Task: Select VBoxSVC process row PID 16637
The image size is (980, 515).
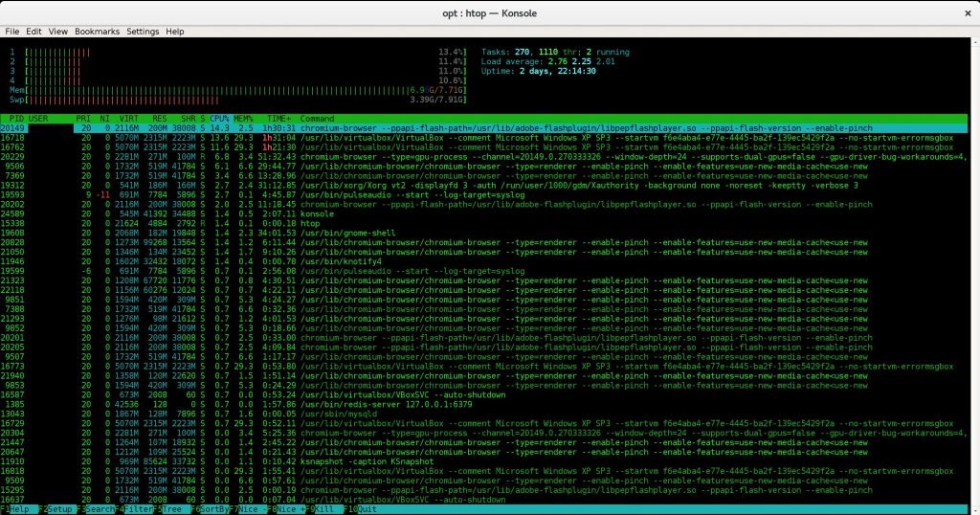Action: pyautogui.click(x=483, y=500)
